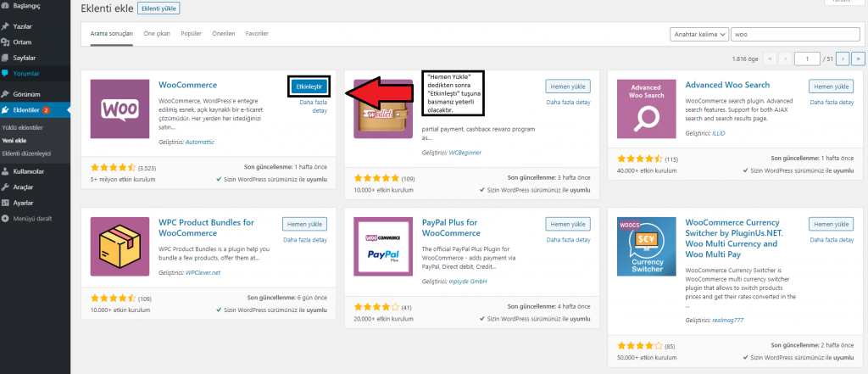Switch to Arama sonuçları tab

(112, 33)
